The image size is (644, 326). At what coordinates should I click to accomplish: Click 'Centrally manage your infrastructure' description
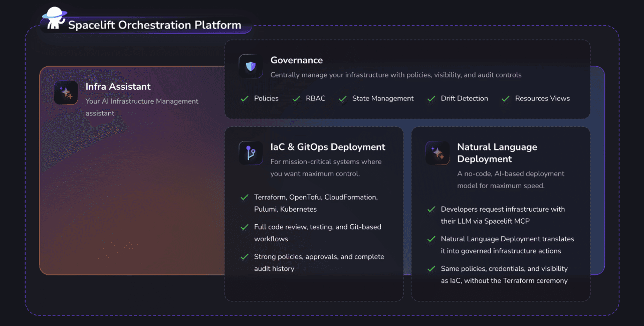pyautogui.click(x=396, y=75)
